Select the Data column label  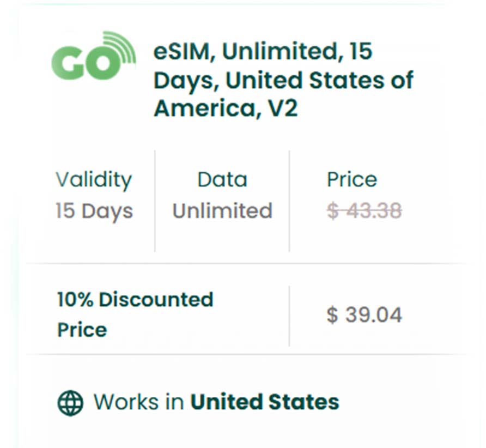pyautogui.click(x=222, y=180)
